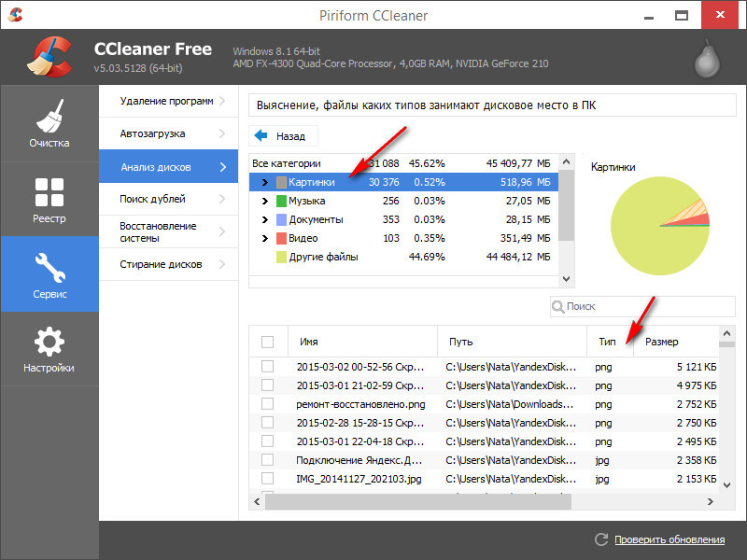The width and height of the screenshot is (747, 560).
Task: Check the box for 2015-03-02 00-52-56 file
Action: tap(267, 366)
